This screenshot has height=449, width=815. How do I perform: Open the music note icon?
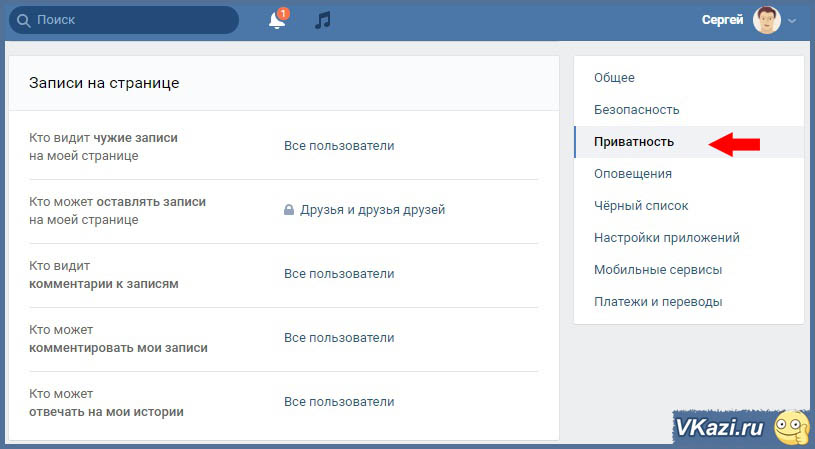coord(322,20)
